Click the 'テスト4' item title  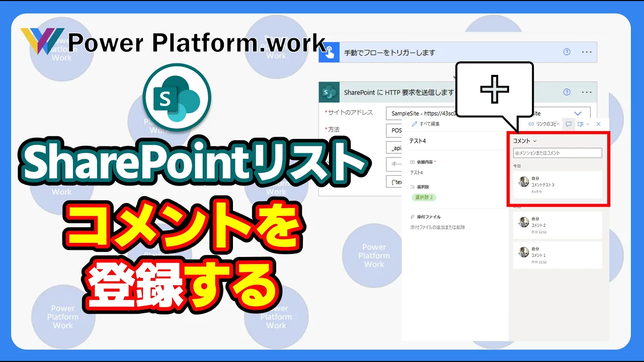click(417, 141)
